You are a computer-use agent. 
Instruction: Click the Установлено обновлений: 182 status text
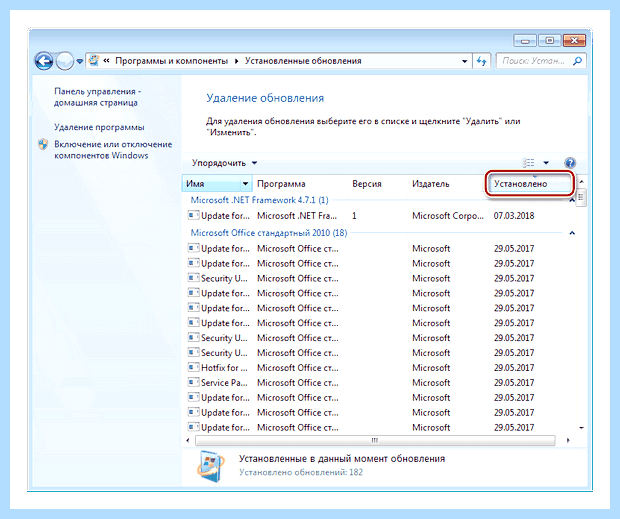[301, 472]
